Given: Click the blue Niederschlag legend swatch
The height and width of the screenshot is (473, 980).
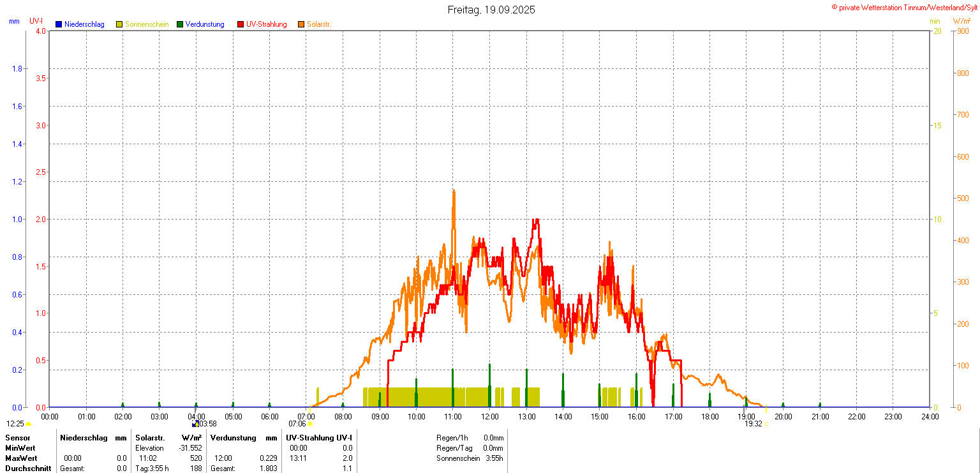Looking at the screenshot, I should [x=59, y=24].
